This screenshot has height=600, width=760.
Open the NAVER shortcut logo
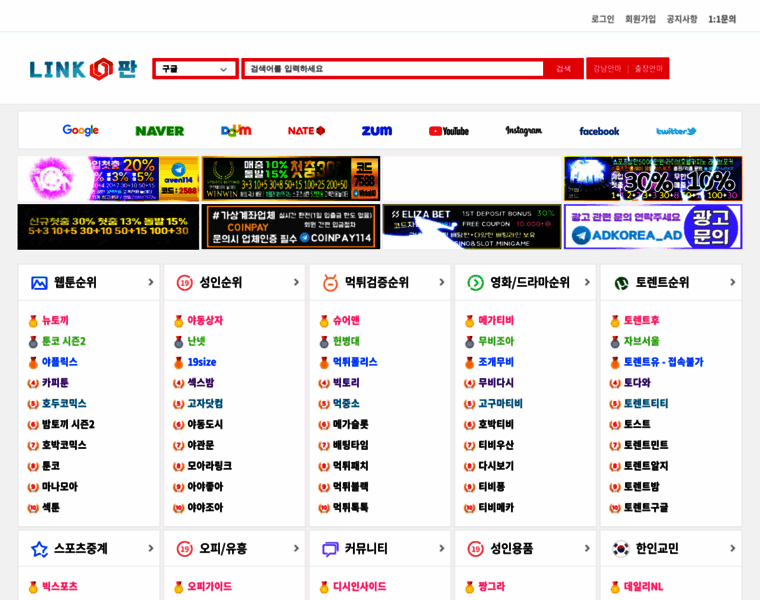pyautogui.click(x=159, y=131)
